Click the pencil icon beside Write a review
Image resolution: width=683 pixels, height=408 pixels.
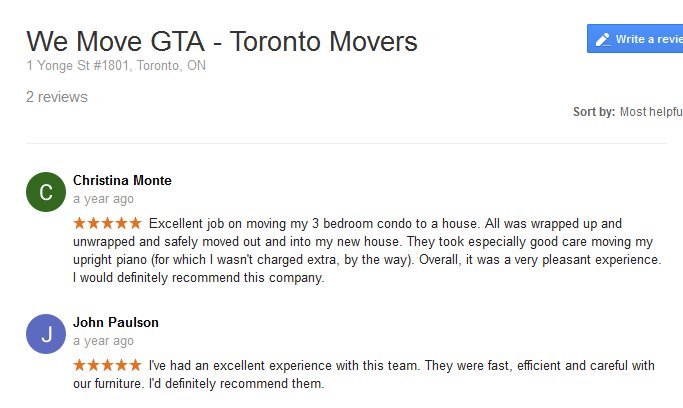coord(603,39)
